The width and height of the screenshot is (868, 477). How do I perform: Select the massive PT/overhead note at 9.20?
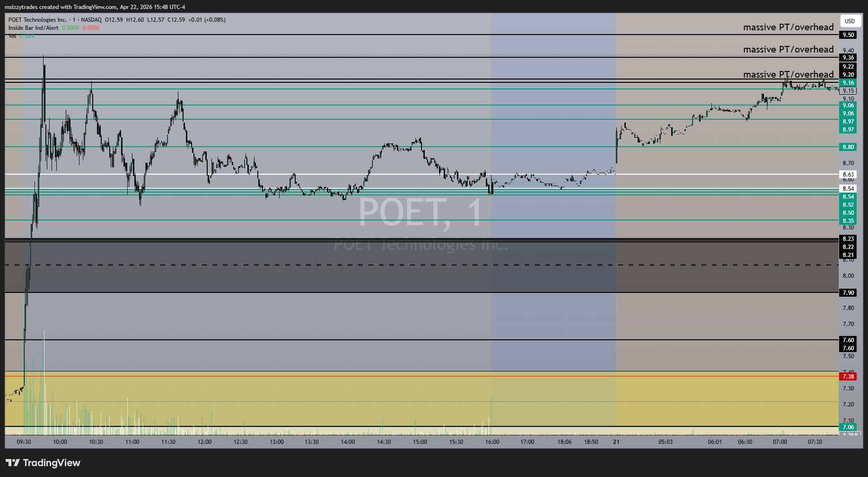789,75
